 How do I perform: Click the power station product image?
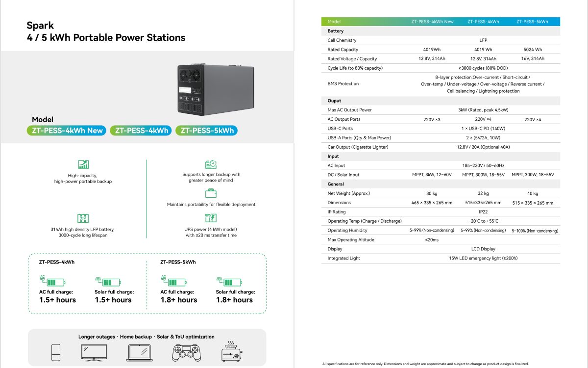(x=215, y=89)
